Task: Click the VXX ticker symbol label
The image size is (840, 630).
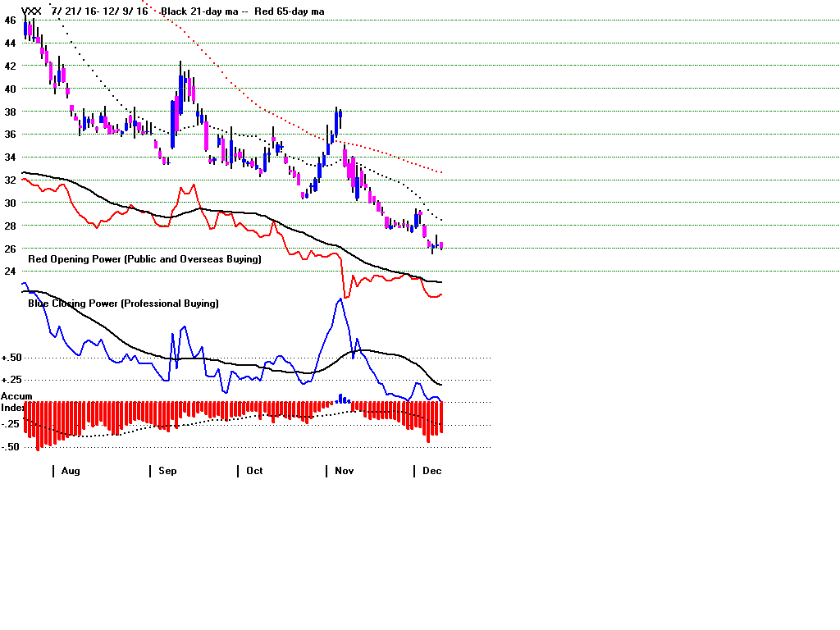Action: point(31,11)
